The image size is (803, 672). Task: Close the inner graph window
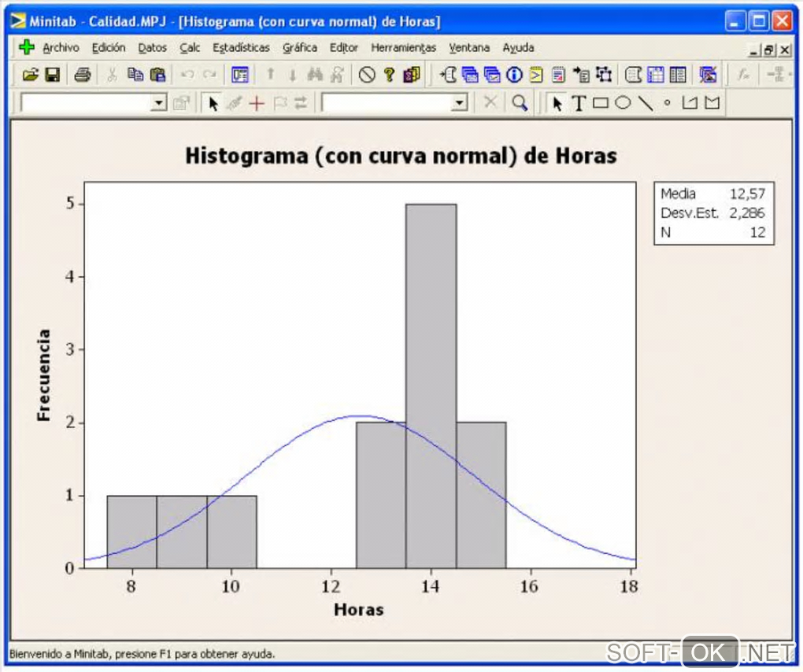(785, 50)
